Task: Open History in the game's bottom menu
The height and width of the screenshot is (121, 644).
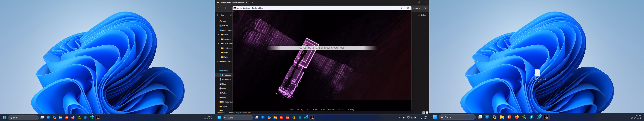Action: [300, 109]
